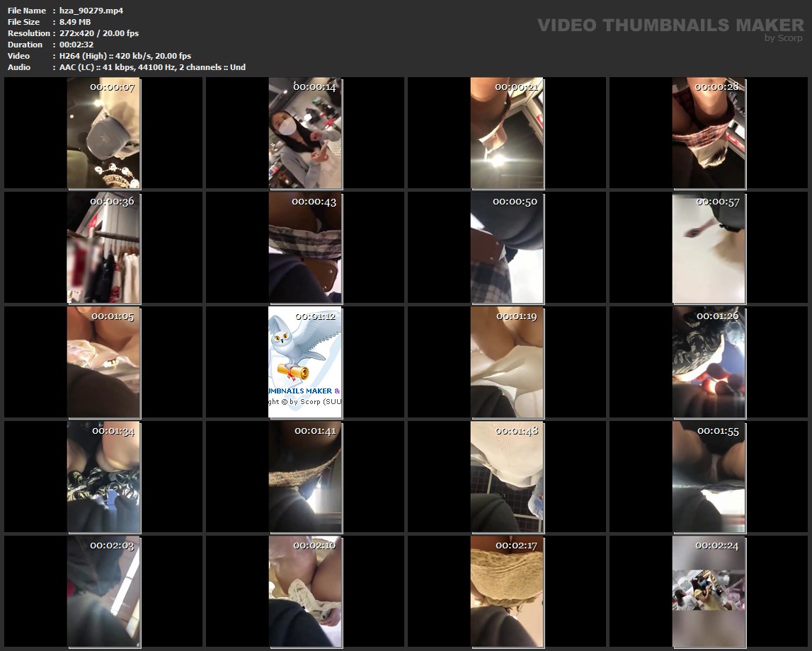This screenshot has width=812, height=651.
Task: Open the owl logo thumbnail at 00:01:12
Action: 305,362
